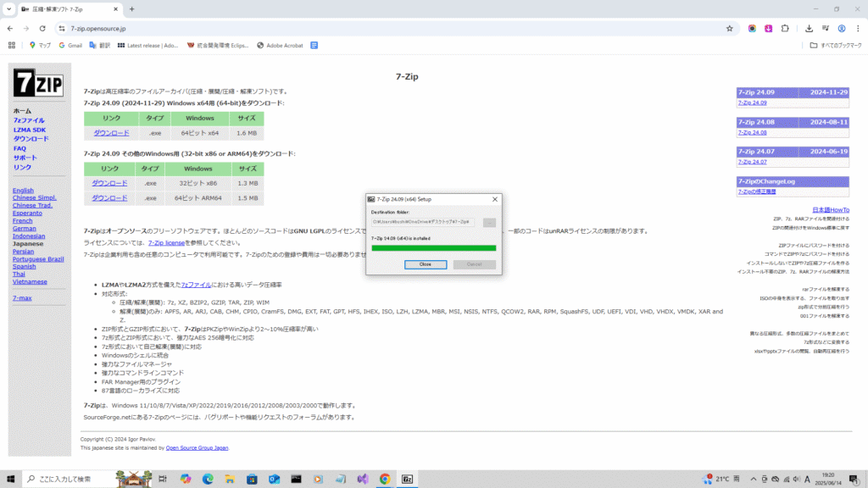Open the Chrome profile avatar

(x=842, y=28)
